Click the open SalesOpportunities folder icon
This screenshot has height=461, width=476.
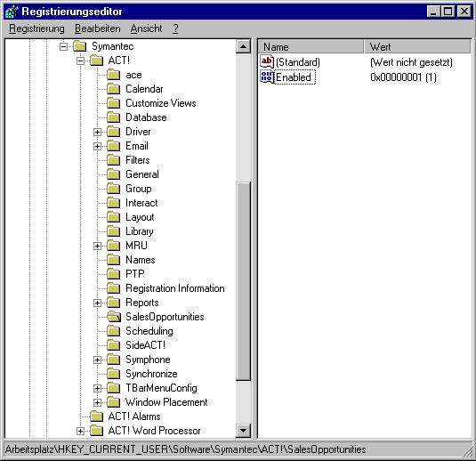[114, 317]
